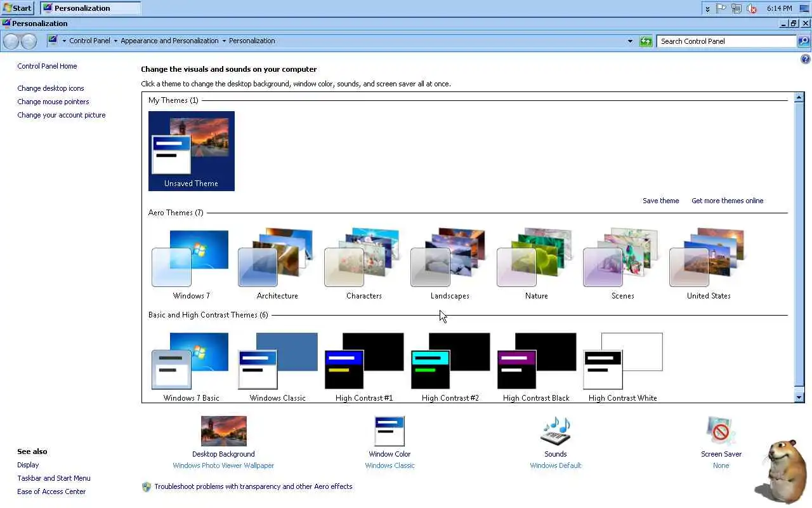Click Troubleshoot problems with transparency link

coord(253,486)
